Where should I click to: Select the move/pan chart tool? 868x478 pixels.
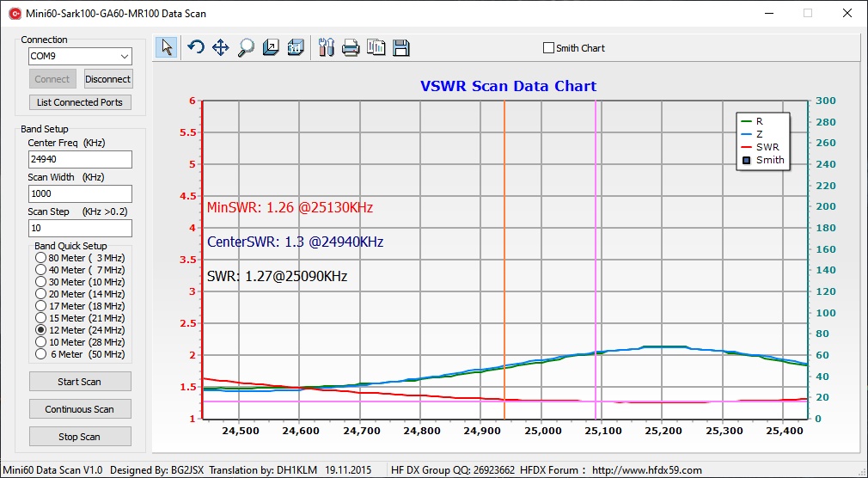point(220,47)
